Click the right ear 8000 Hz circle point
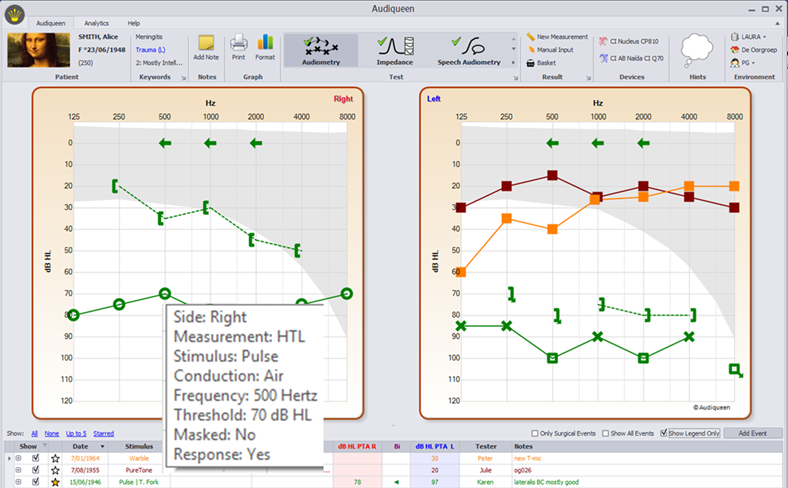This screenshot has width=788, height=488. pos(346,294)
